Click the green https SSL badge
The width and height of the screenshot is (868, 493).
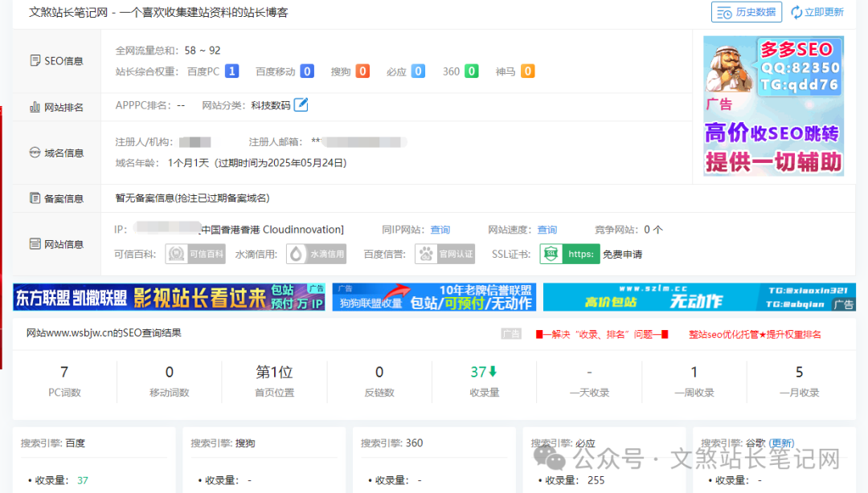click(x=570, y=254)
